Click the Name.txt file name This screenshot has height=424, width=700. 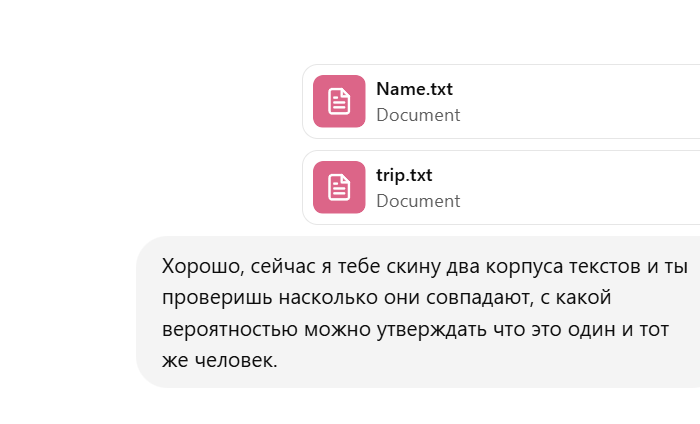[x=414, y=89]
